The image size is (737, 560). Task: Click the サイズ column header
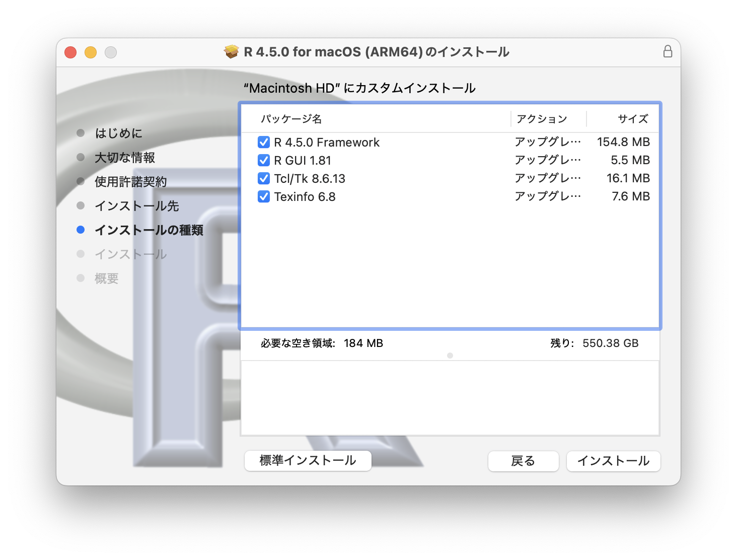(633, 119)
